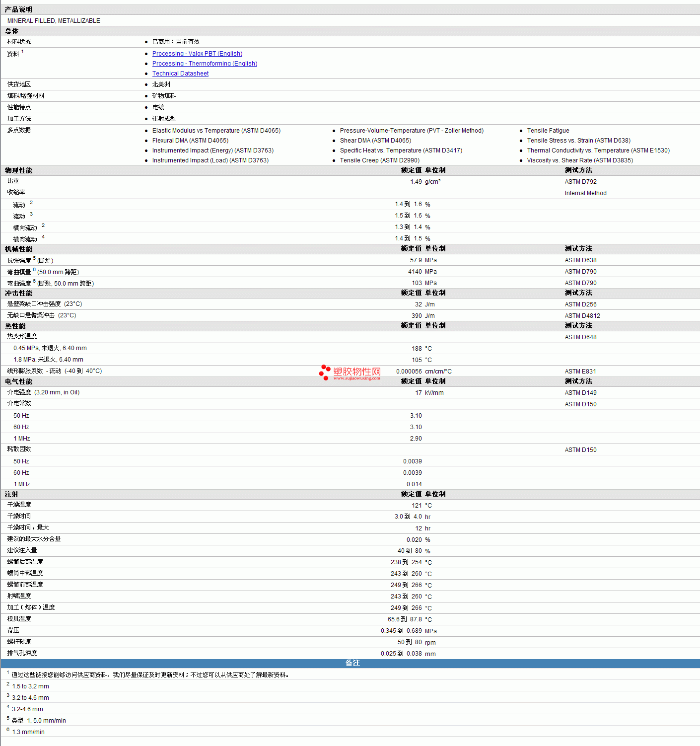Click Viscosity vs. Shear Rate (ASTM D3835)
This screenshot has width=700, height=746.
tap(580, 160)
